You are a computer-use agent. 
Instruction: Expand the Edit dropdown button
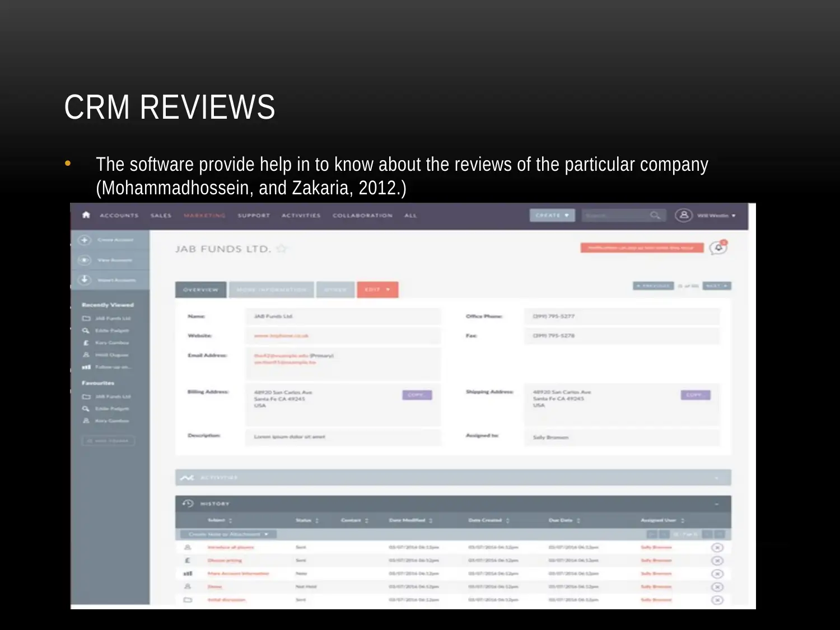coord(377,290)
